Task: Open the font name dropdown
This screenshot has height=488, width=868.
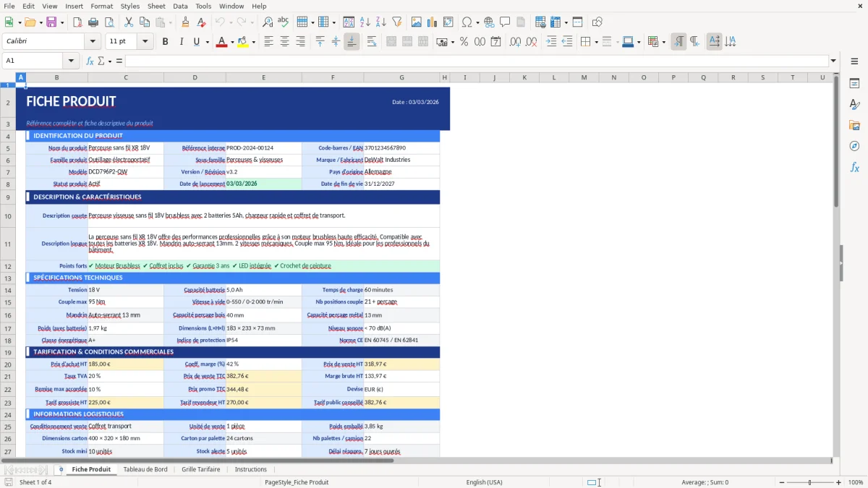Action: (x=92, y=41)
